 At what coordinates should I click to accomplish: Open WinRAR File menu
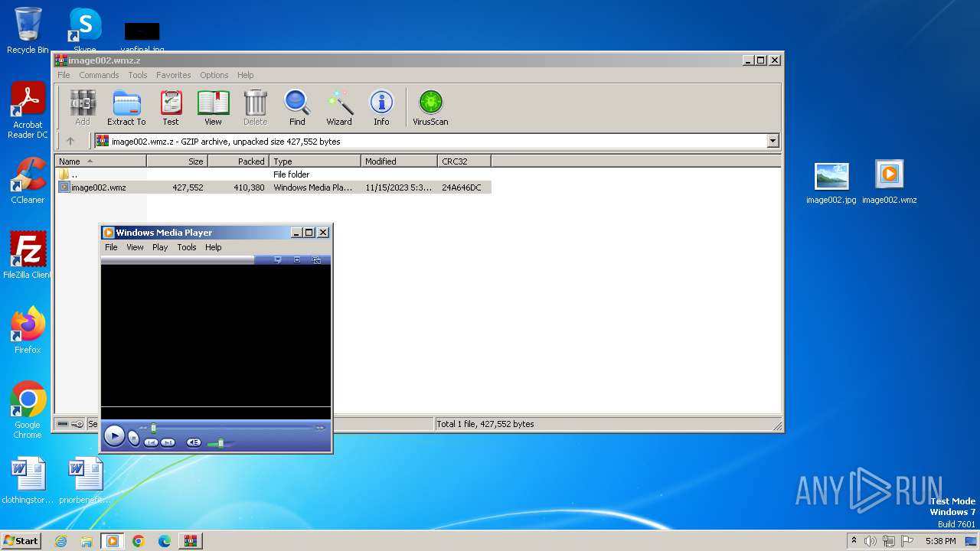tap(64, 75)
